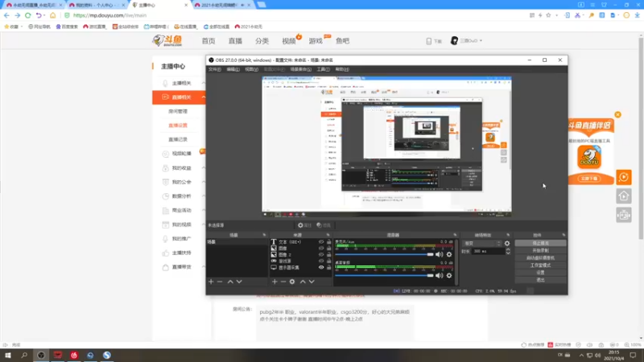Click the browser address bar URL
The image size is (644, 362).
click(x=109, y=15)
